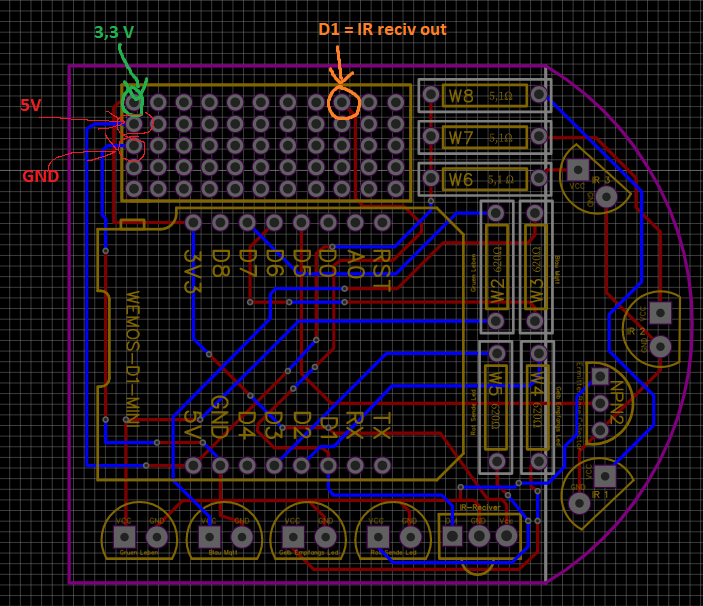703x606 pixels.
Task: Click VCC pad of Gelb Empfangs Led
Action: (x=293, y=537)
